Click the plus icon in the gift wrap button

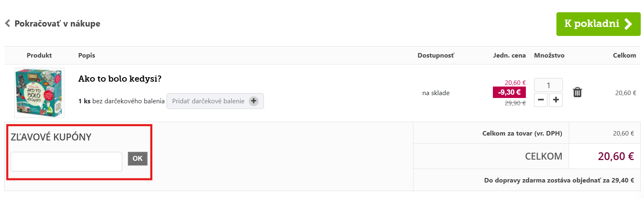(254, 101)
